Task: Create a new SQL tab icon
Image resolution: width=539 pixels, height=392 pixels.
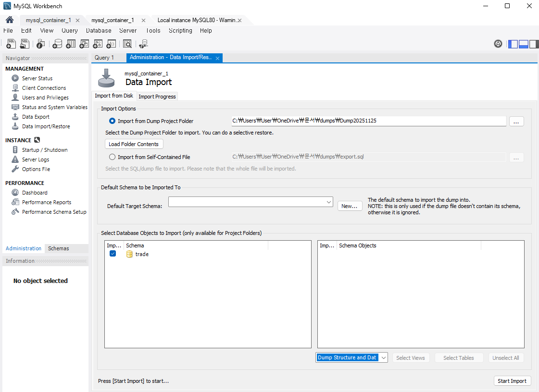Action: pyautogui.click(x=11, y=44)
